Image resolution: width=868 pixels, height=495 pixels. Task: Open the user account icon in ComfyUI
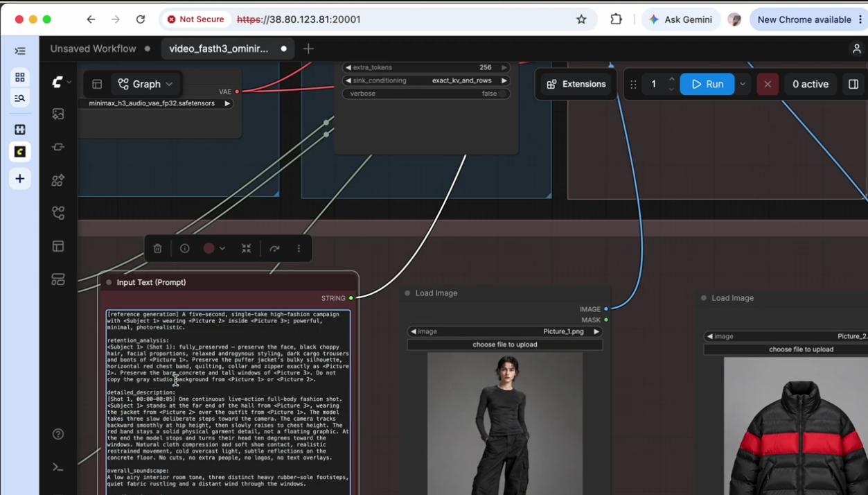857,49
